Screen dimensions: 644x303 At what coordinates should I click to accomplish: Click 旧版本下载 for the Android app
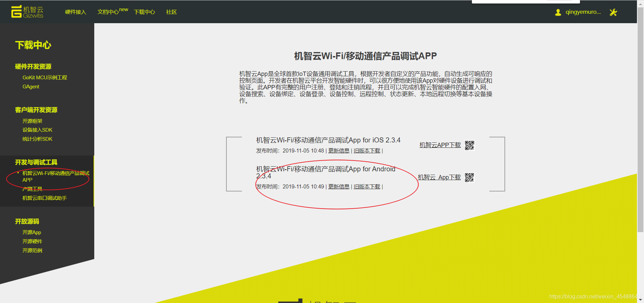tap(367, 187)
